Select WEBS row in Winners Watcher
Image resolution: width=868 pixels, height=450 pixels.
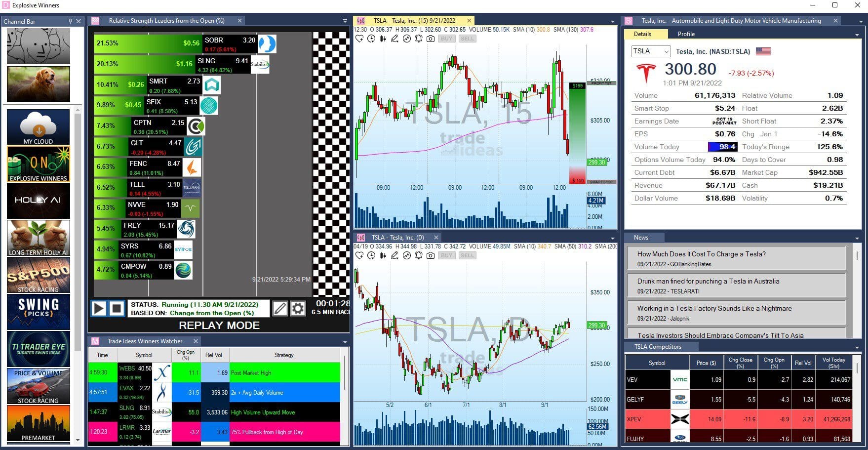214,372
